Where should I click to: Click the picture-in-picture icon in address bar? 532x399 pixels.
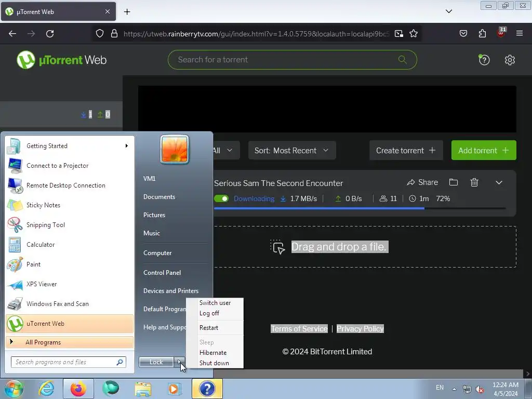tap(398, 33)
